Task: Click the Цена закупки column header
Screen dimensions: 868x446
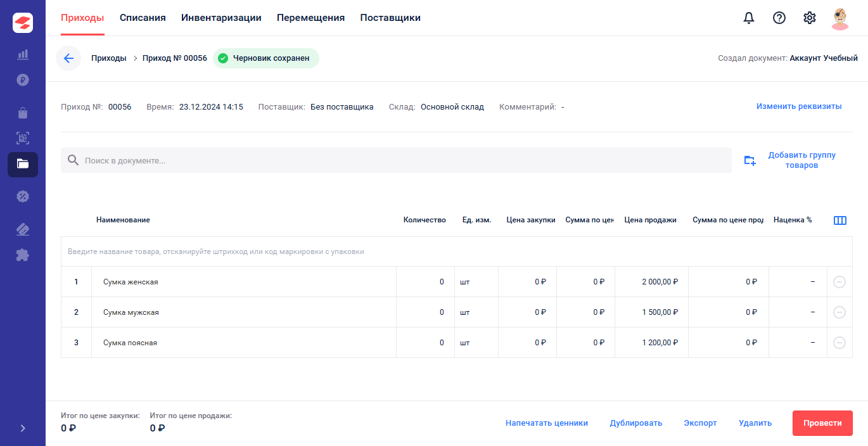Action: 531,220
